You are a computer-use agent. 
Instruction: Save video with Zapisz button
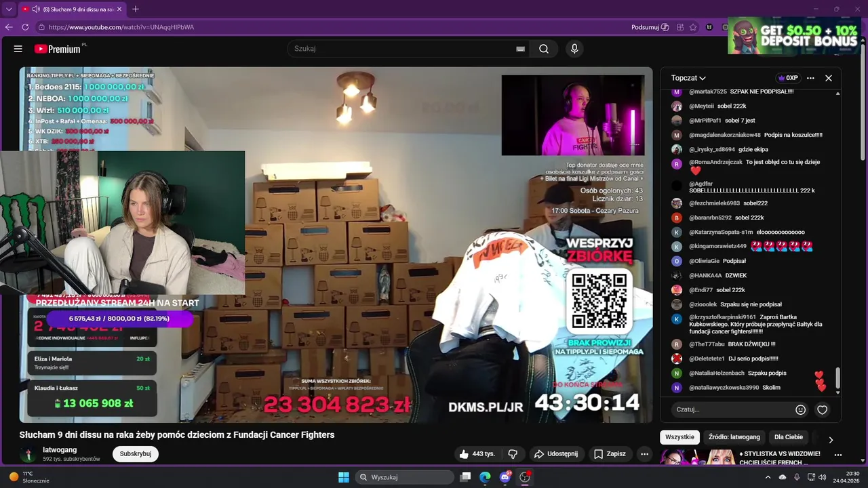(x=610, y=454)
